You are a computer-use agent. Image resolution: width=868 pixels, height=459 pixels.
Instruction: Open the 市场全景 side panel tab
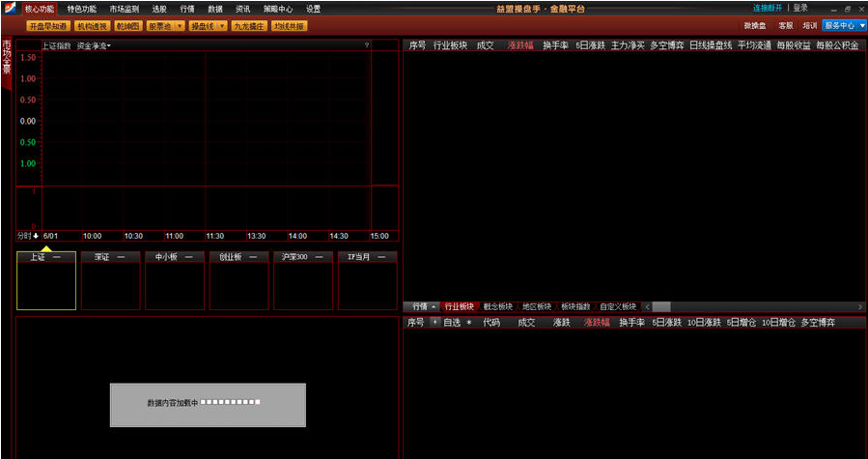point(6,58)
